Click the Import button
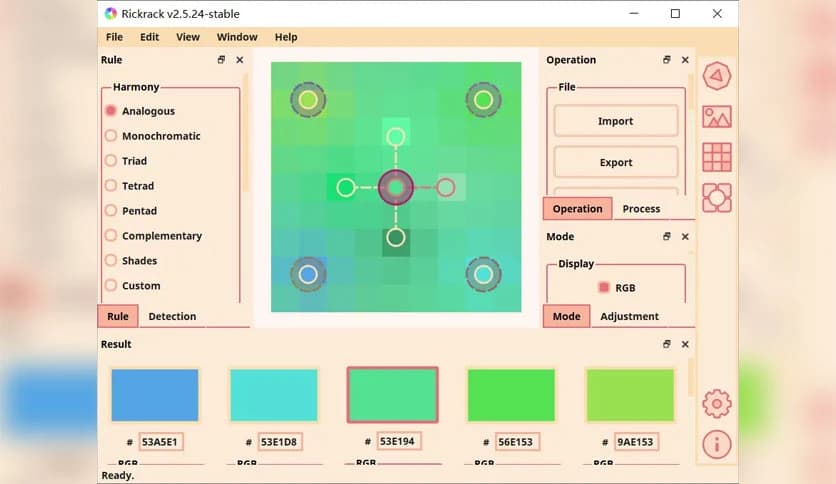This screenshot has width=836, height=484. click(615, 121)
